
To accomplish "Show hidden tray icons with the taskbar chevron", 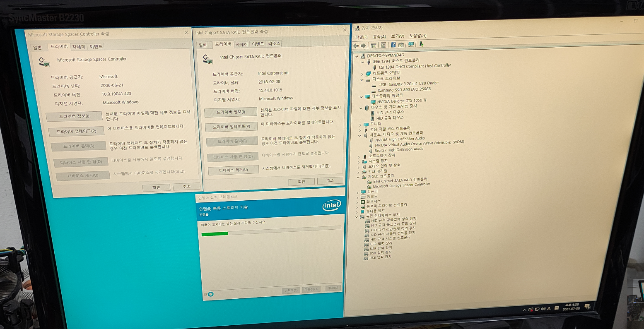I will tap(525, 310).
